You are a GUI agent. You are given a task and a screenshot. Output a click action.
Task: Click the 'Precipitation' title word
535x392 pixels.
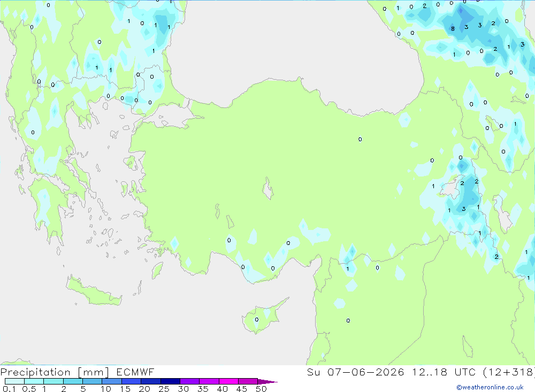[35, 372]
